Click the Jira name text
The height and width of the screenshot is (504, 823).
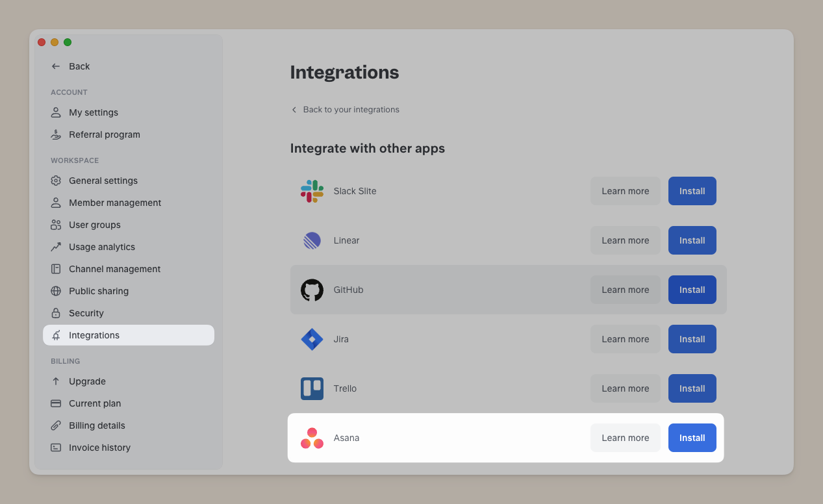[x=341, y=339]
